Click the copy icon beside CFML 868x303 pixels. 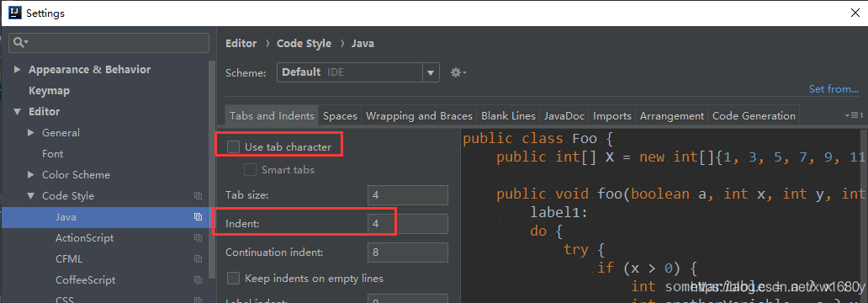pyautogui.click(x=198, y=259)
